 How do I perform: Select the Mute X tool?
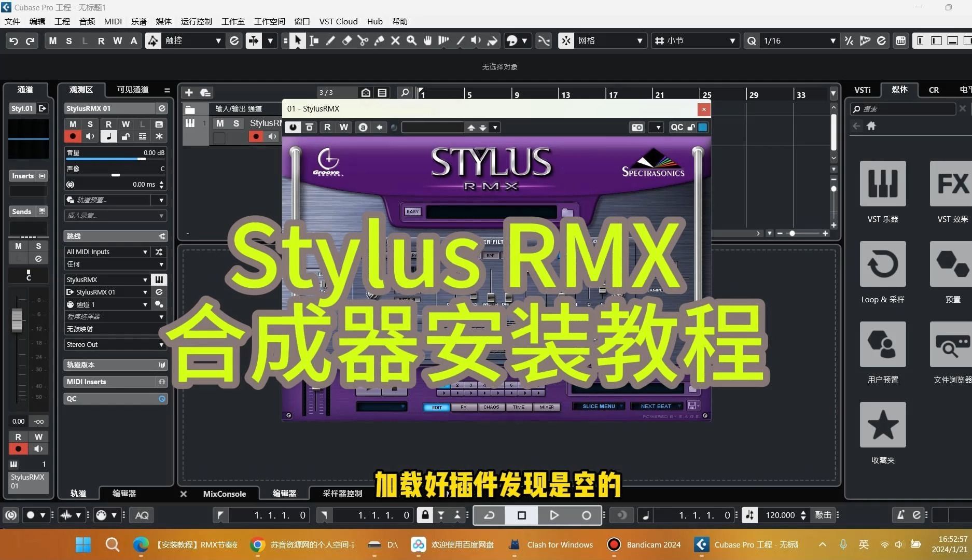pos(395,40)
